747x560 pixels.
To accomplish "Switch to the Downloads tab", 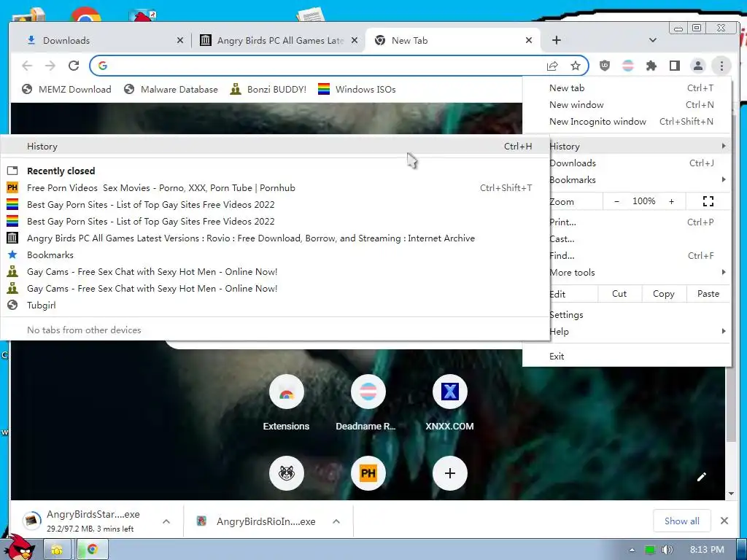I will coord(100,41).
